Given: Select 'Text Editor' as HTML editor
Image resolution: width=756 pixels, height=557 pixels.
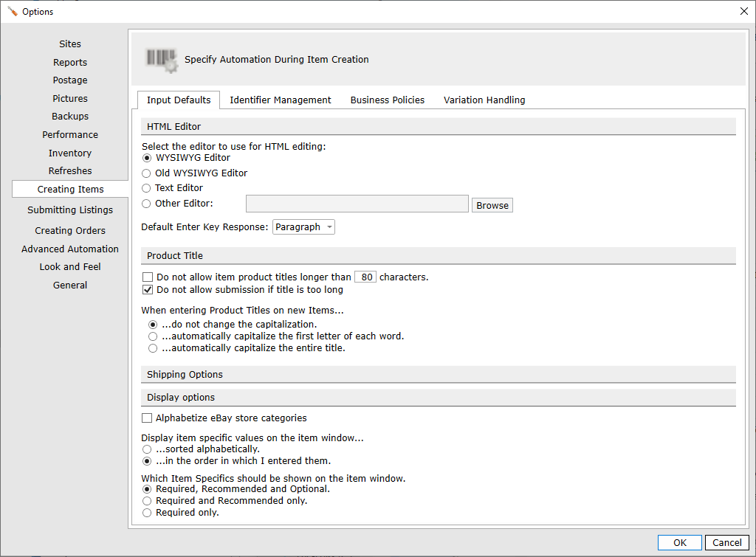Looking at the screenshot, I should pyautogui.click(x=147, y=189).
